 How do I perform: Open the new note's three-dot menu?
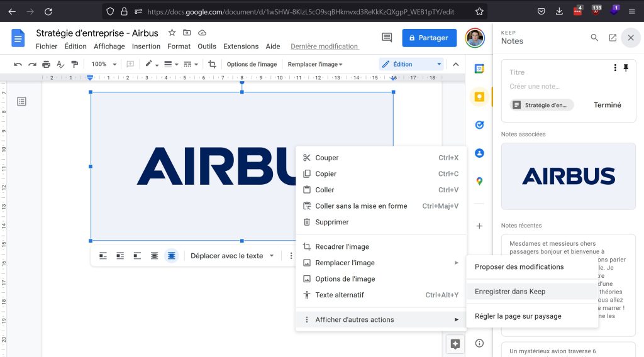[x=615, y=68]
